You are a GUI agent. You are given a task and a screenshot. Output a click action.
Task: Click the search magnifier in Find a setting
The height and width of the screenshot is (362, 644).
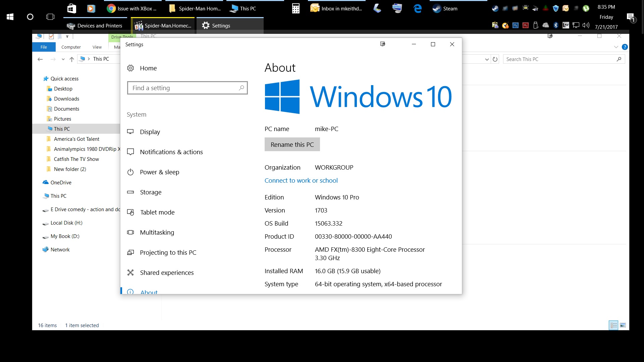click(241, 88)
